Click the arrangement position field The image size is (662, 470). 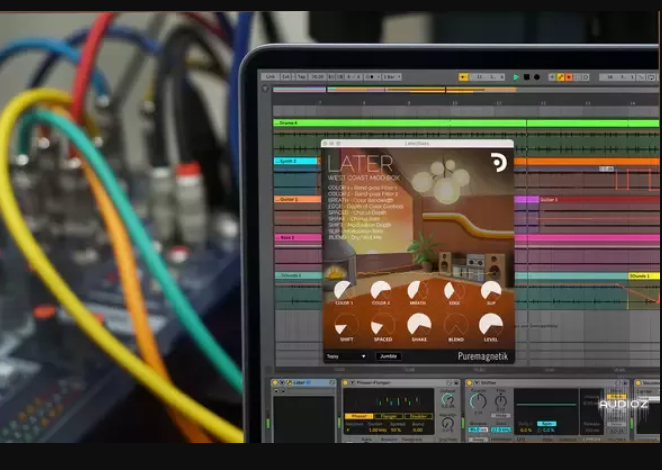tap(488, 77)
